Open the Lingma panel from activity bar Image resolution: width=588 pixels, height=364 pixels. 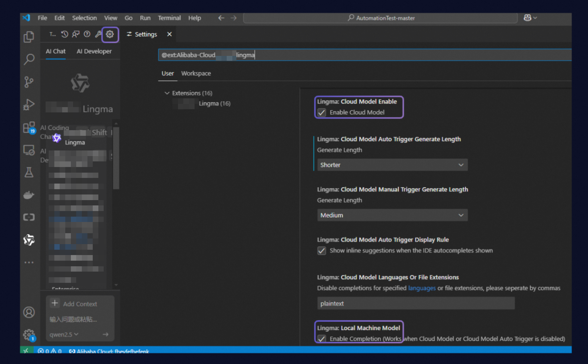click(29, 240)
